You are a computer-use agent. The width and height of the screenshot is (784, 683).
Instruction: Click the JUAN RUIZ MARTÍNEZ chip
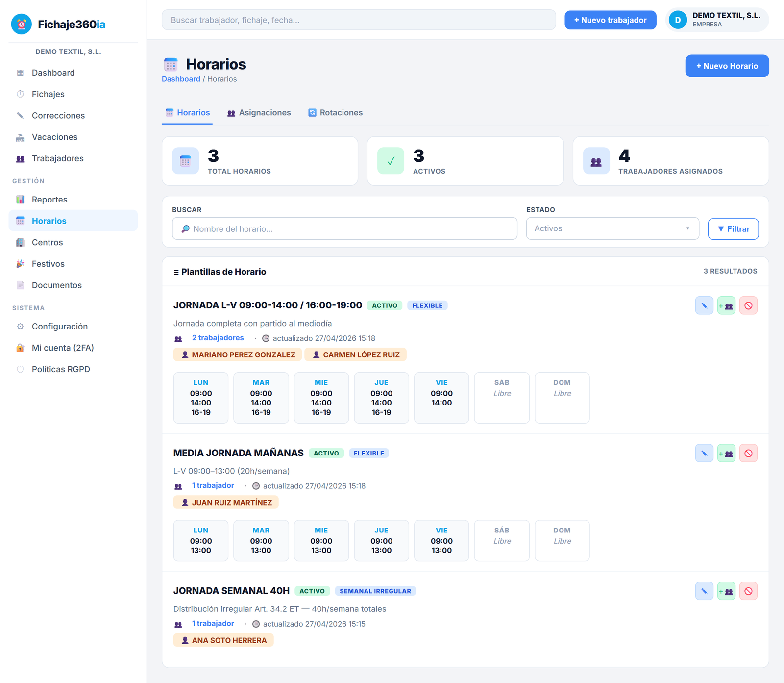(x=226, y=502)
